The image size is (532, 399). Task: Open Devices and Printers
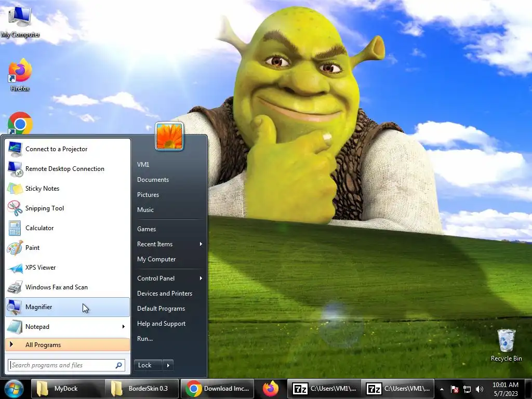click(x=165, y=294)
